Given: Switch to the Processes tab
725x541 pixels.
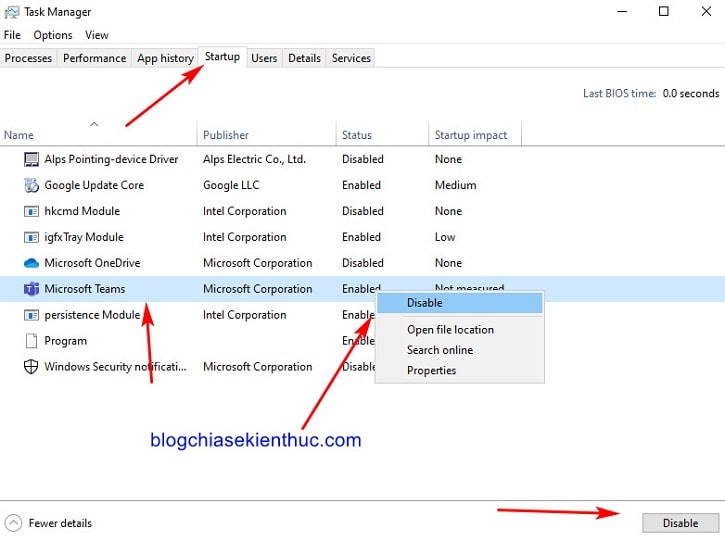Looking at the screenshot, I should click(28, 58).
